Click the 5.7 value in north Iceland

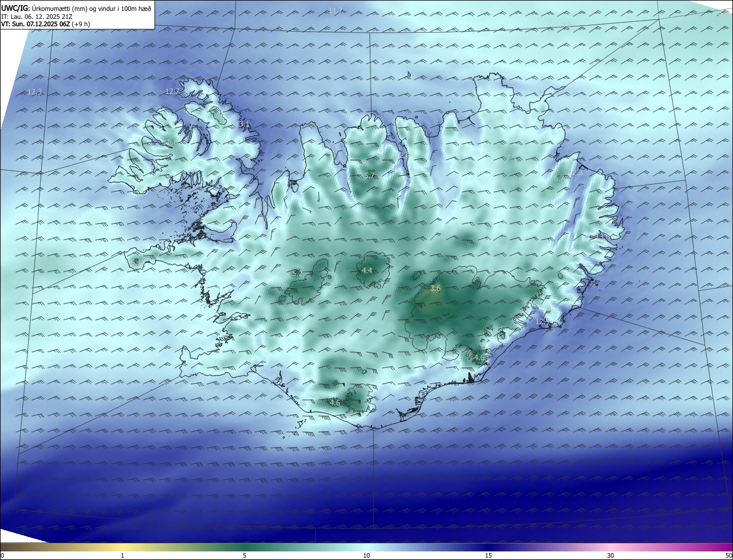click(369, 175)
